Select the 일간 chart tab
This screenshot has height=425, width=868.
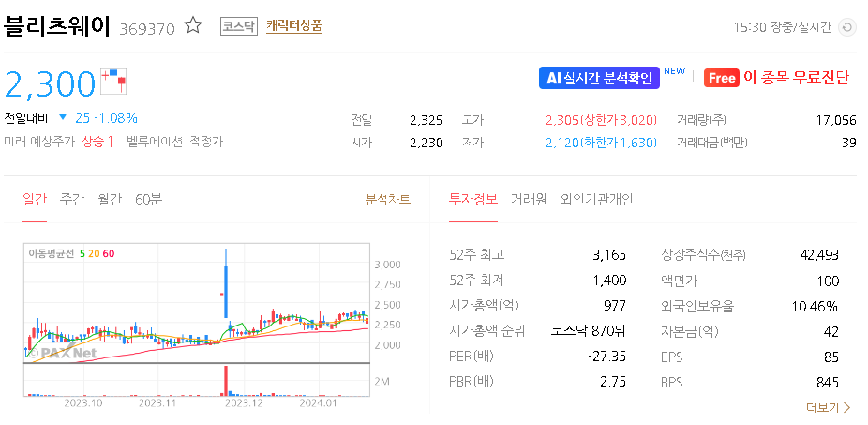tap(35, 200)
